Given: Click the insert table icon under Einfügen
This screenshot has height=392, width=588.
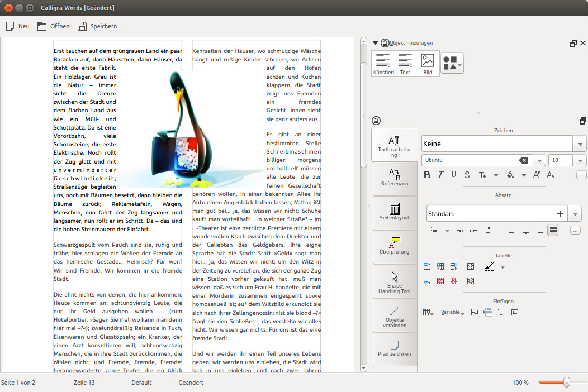Looking at the screenshot, I should tap(428, 312).
